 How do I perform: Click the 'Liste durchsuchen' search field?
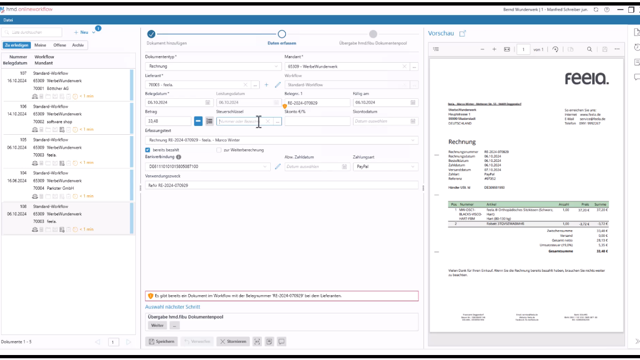pos(32,32)
